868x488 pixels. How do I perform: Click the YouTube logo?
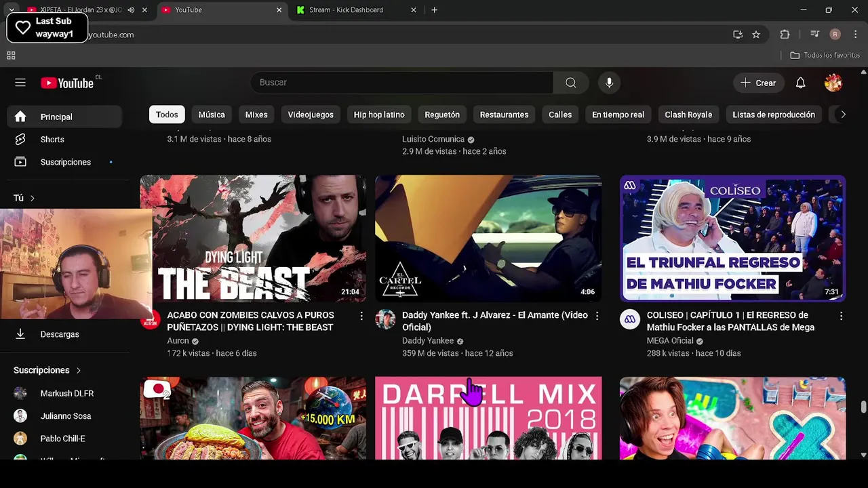pyautogui.click(x=67, y=83)
